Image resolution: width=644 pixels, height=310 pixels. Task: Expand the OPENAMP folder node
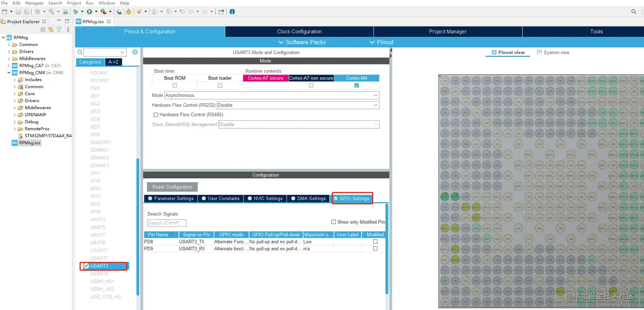[x=14, y=115]
